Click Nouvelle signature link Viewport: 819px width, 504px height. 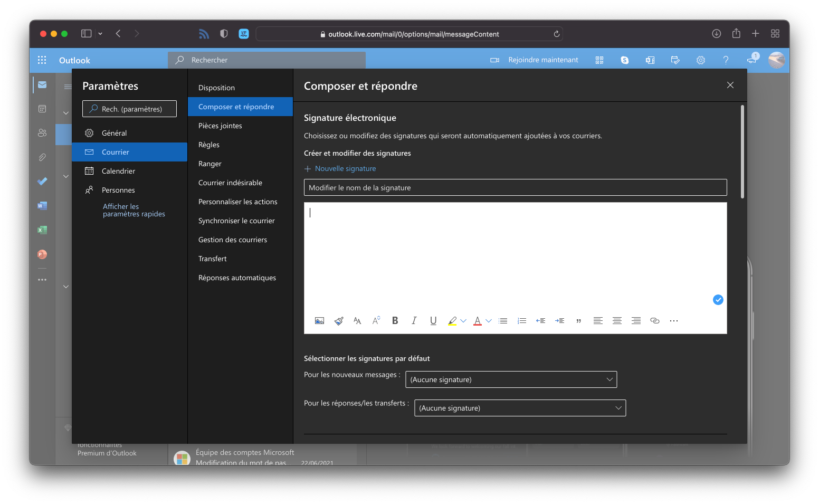click(340, 168)
